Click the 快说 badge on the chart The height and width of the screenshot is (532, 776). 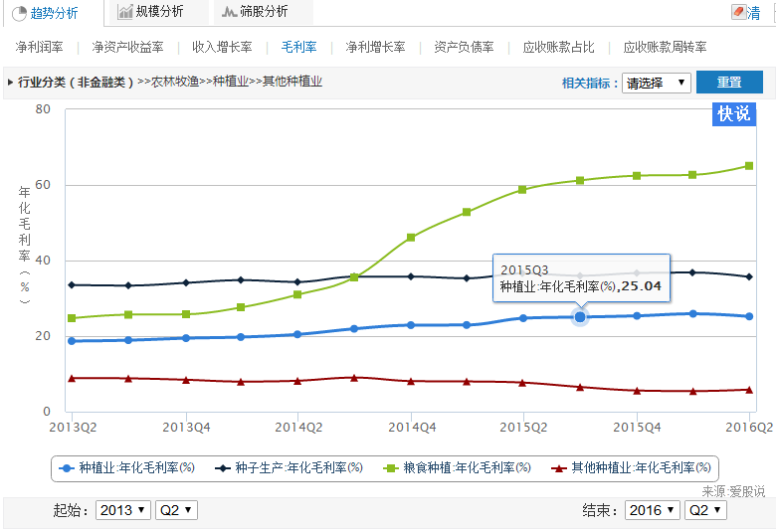point(734,114)
